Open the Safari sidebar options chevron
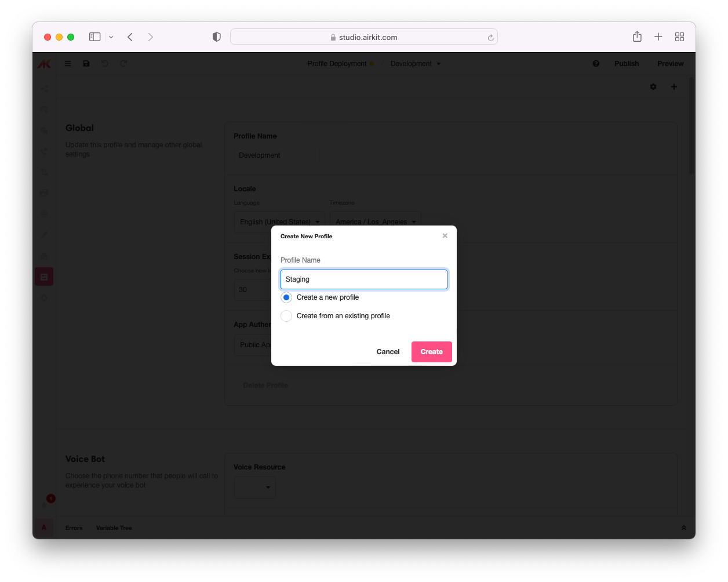The width and height of the screenshot is (728, 582). tap(111, 37)
